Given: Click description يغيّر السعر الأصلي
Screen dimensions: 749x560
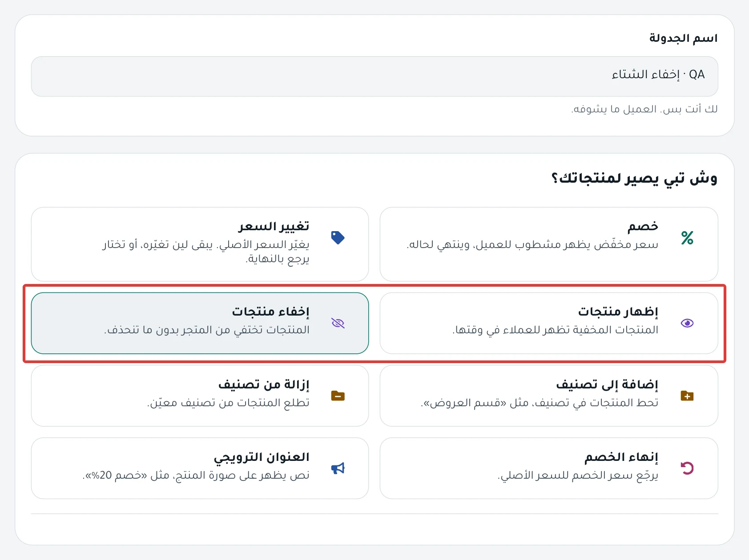Looking at the screenshot, I should pyautogui.click(x=206, y=252).
